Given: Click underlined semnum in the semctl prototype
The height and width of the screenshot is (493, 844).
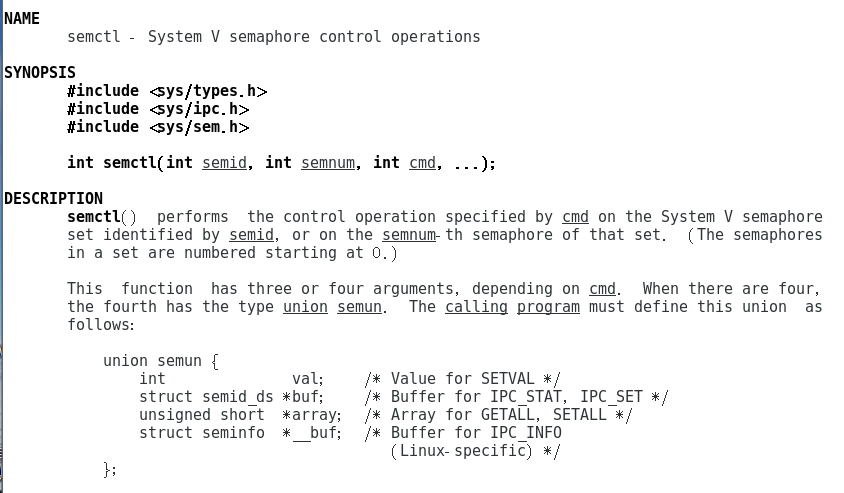Looking at the screenshot, I should (328, 163).
